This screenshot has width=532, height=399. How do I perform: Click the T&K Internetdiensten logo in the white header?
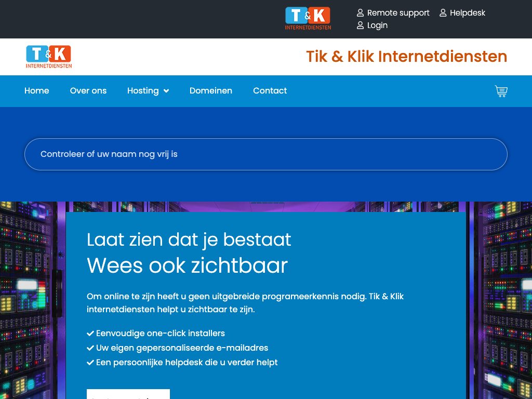49,57
